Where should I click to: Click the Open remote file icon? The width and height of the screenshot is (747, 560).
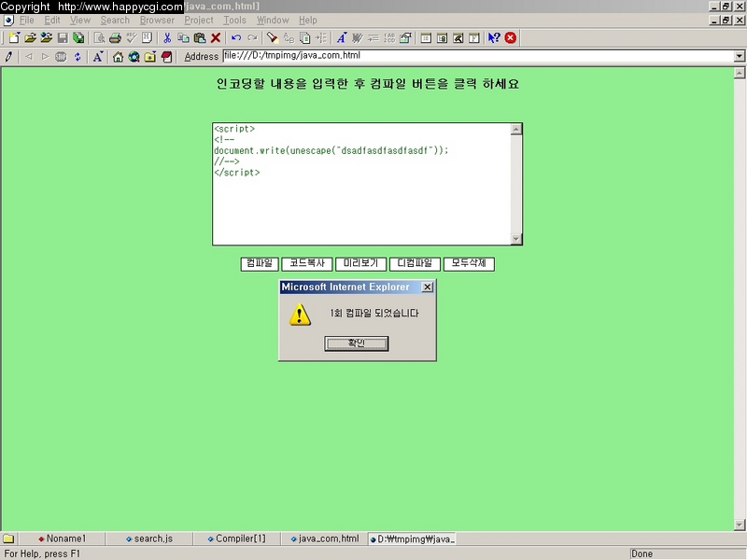(x=47, y=38)
